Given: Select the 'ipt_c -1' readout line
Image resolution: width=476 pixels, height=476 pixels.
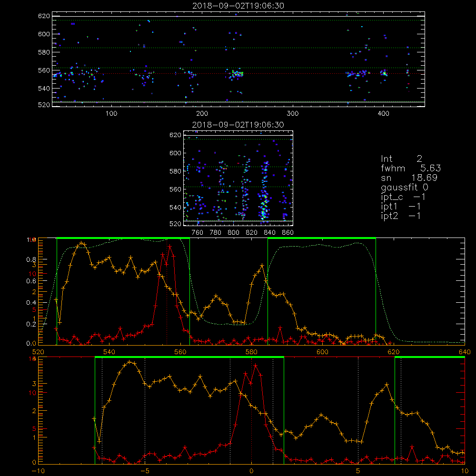Looking at the screenshot, I should click(x=403, y=197).
